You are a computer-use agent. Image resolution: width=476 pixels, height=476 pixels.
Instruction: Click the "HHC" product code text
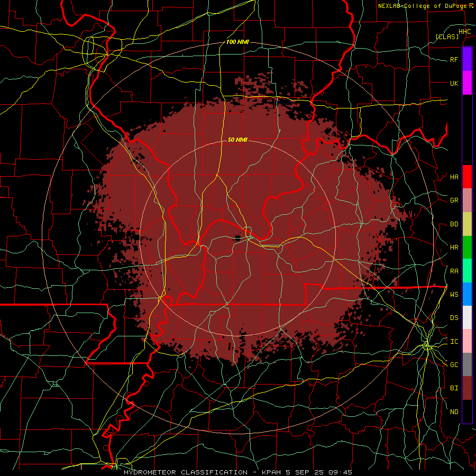(464, 32)
